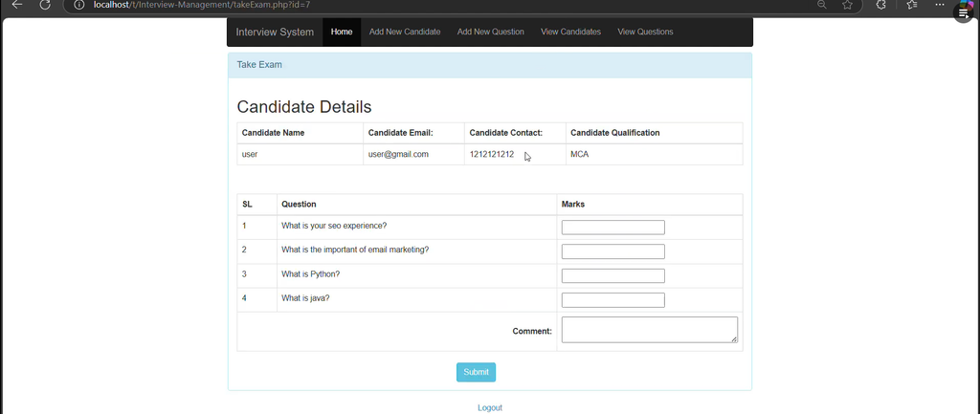Reload the page with refresh icon

tap(45, 5)
